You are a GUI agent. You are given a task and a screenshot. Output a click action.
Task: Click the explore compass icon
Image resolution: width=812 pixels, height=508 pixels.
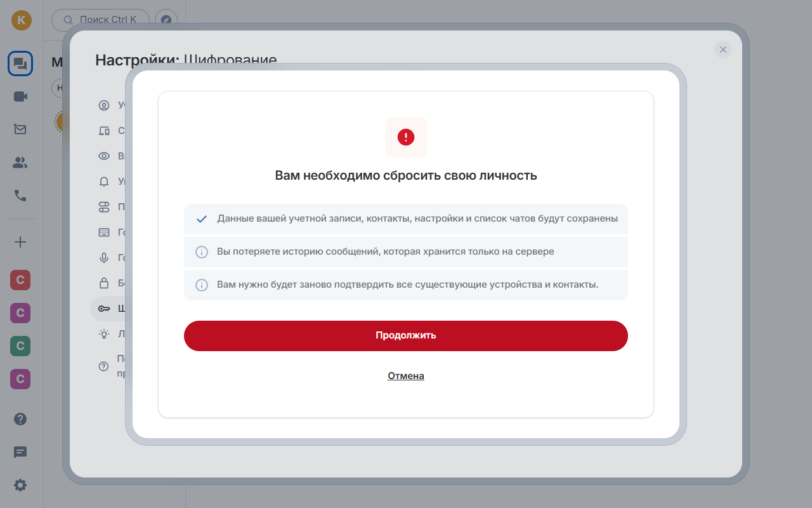pos(166,20)
